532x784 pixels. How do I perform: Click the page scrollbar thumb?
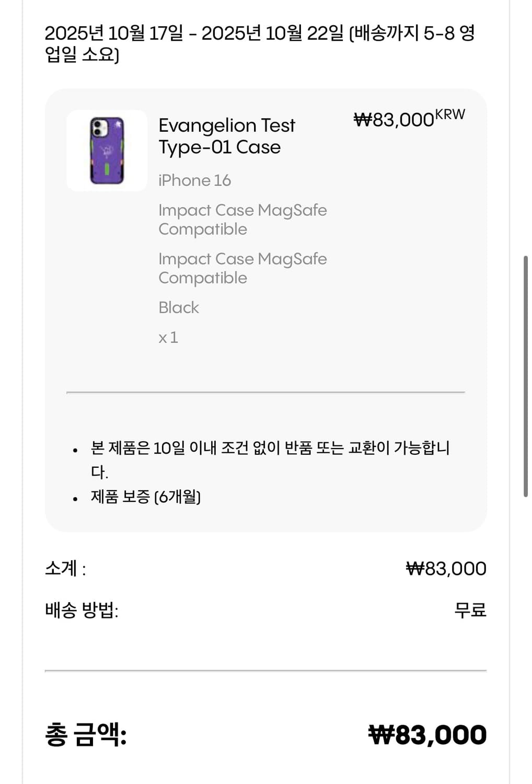pyautogui.click(x=525, y=376)
